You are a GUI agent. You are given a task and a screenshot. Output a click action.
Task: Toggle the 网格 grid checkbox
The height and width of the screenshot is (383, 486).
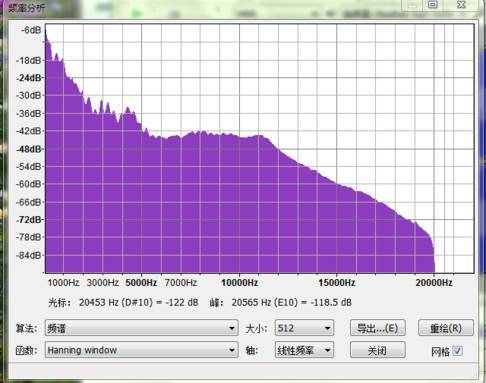coord(457,351)
